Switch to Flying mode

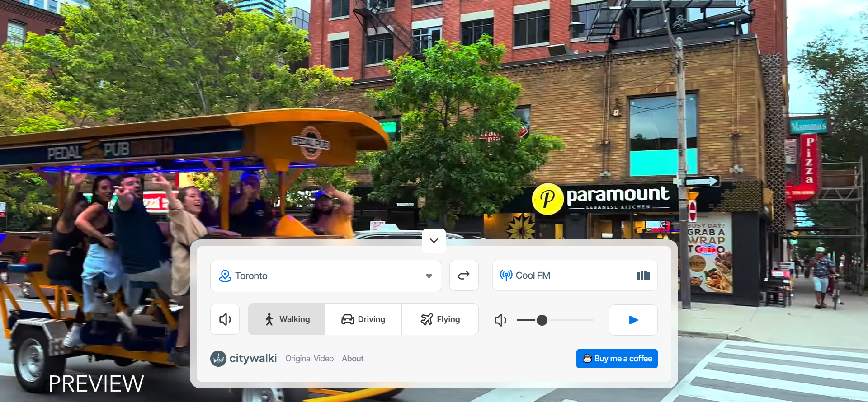tap(440, 319)
